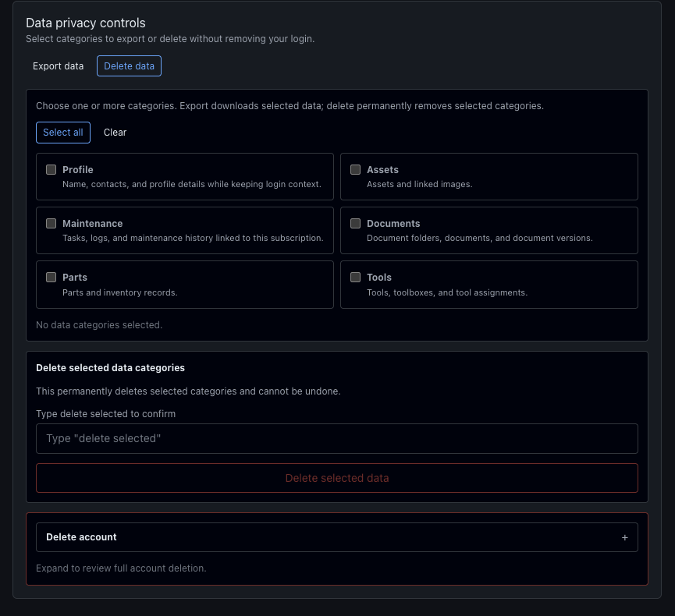This screenshot has width=675, height=616.
Task: Click the plus icon beside Delete account
Action: coord(624,538)
